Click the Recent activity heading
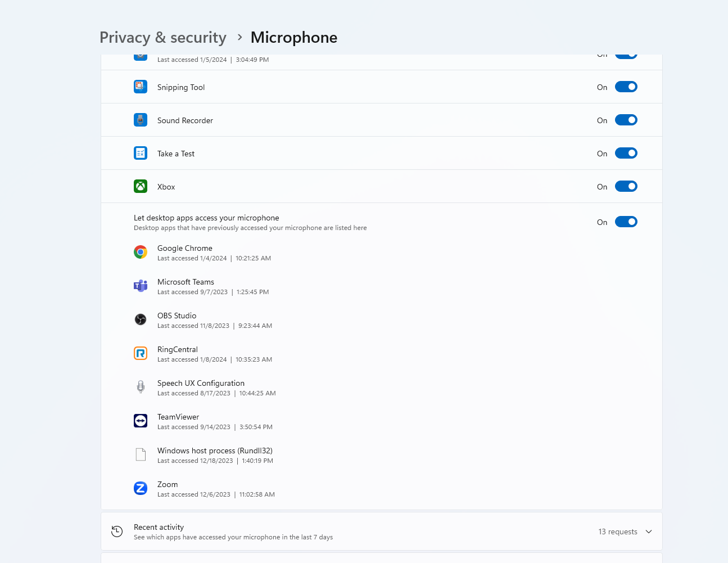This screenshot has height=563, width=728. click(x=159, y=527)
